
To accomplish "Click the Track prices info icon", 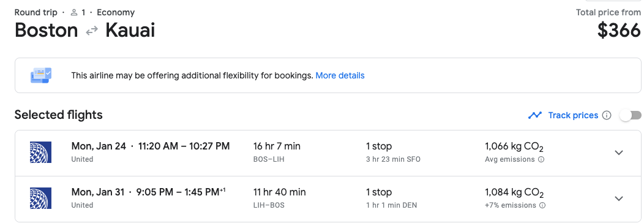I will [606, 115].
